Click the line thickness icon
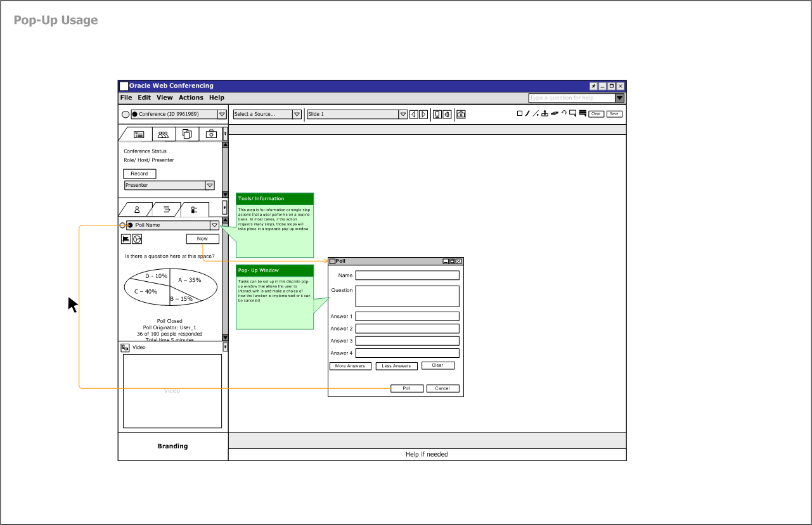 point(583,113)
